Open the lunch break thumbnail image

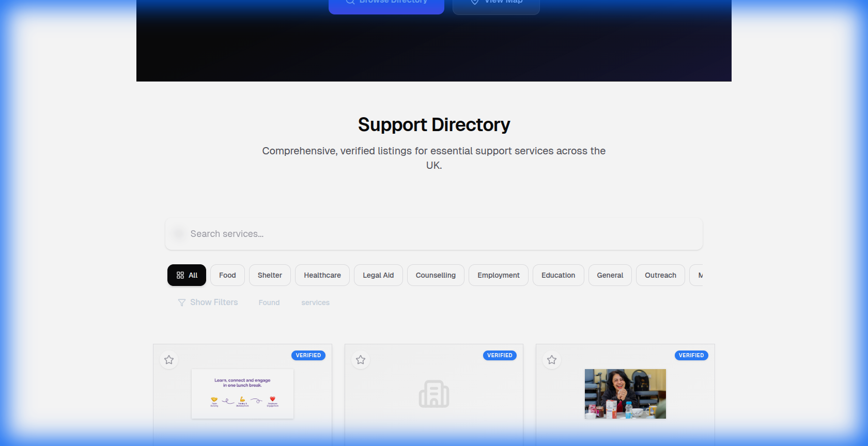point(242,394)
